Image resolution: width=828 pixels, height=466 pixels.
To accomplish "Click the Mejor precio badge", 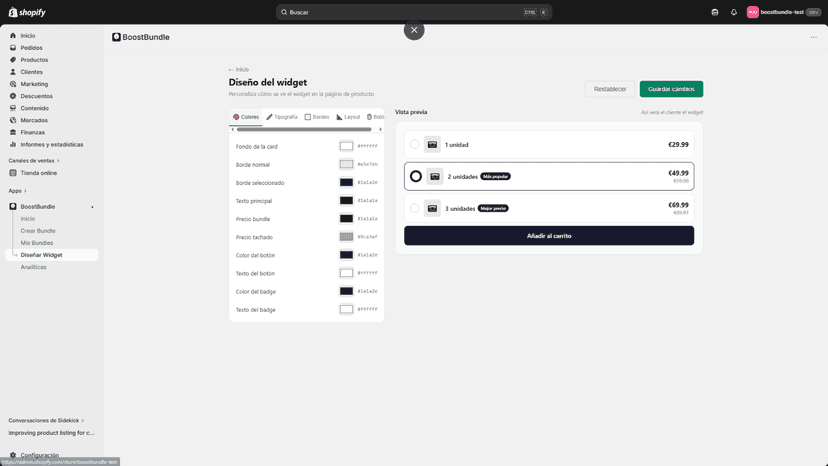I will coord(493,208).
